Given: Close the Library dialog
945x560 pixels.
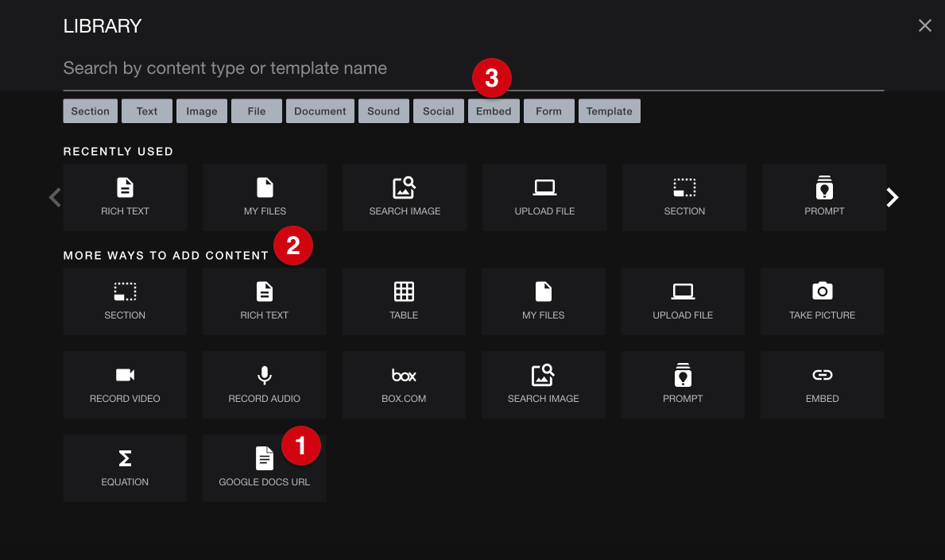Looking at the screenshot, I should click(924, 25).
